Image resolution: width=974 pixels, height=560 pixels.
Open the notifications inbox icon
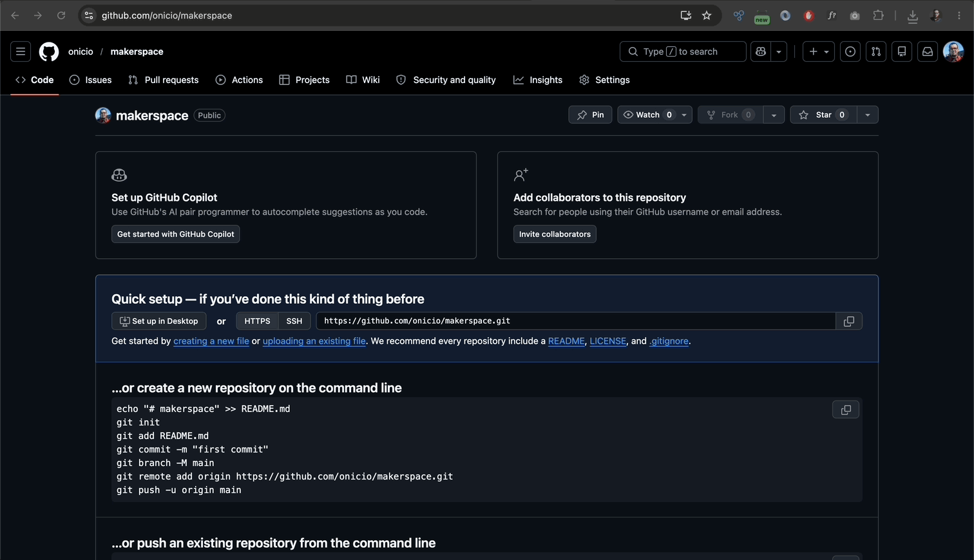[928, 51]
